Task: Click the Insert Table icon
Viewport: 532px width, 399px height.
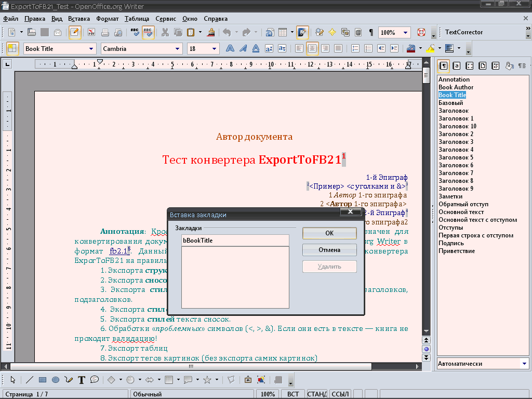Action: [x=283, y=32]
